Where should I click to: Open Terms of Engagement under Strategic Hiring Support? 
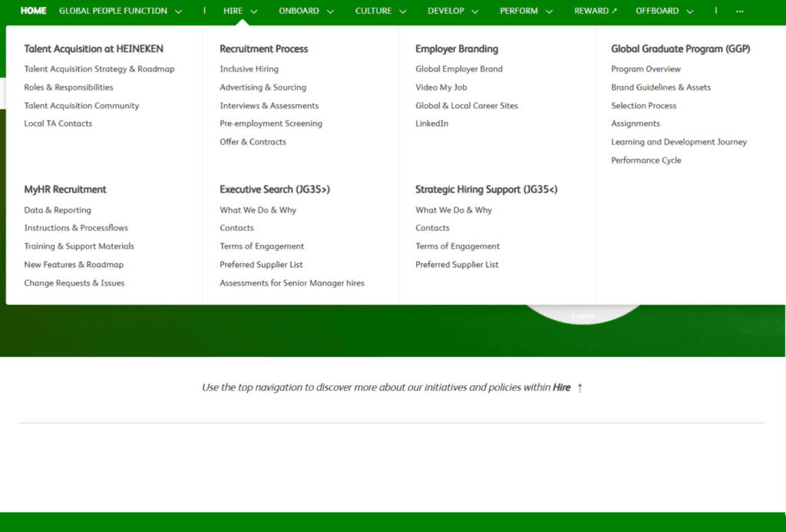457,246
